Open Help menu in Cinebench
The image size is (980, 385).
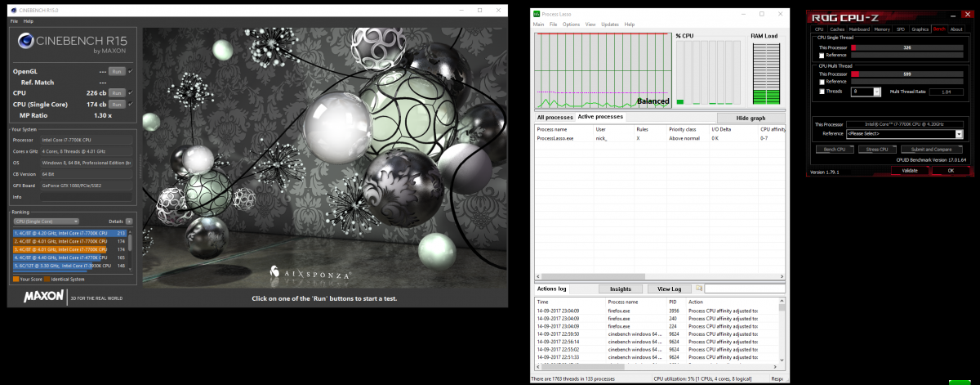click(29, 21)
